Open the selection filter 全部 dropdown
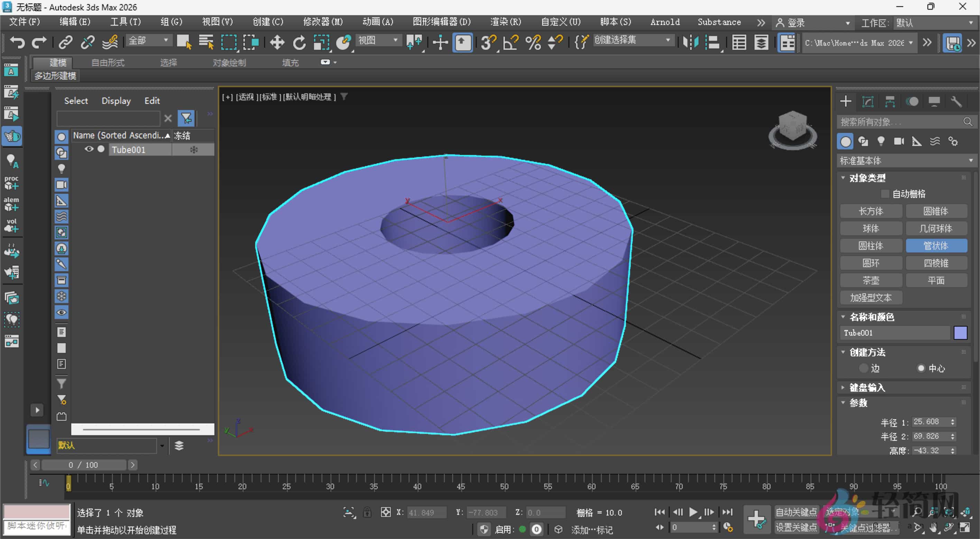This screenshot has width=980, height=539. click(148, 40)
